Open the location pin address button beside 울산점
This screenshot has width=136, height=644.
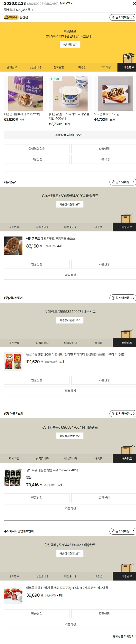[123, 17]
